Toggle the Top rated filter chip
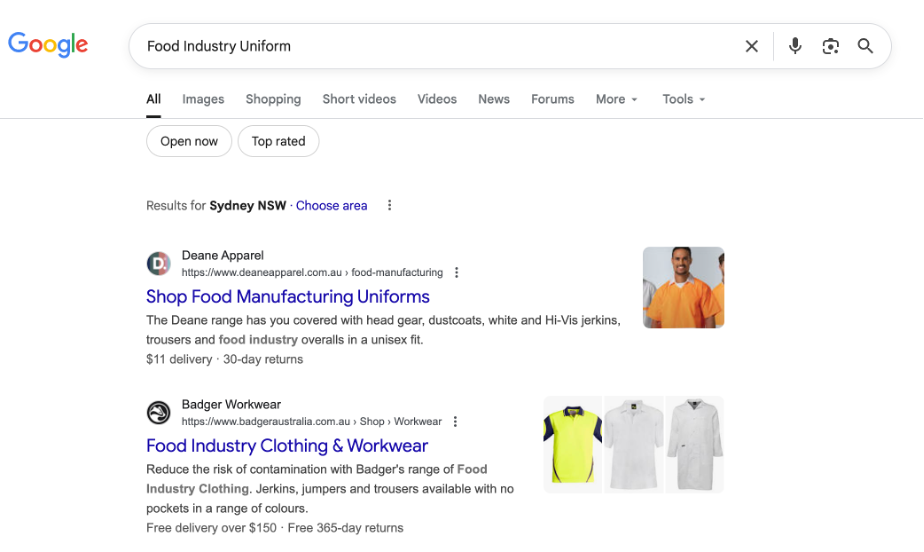This screenshot has height=552, width=924. click(x=278, y=141)
